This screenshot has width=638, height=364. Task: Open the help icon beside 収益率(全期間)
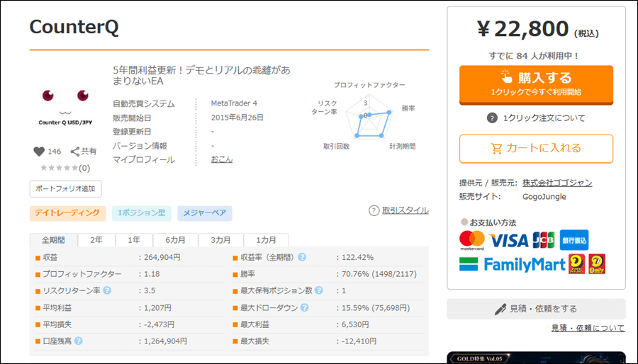coord(302,257)
